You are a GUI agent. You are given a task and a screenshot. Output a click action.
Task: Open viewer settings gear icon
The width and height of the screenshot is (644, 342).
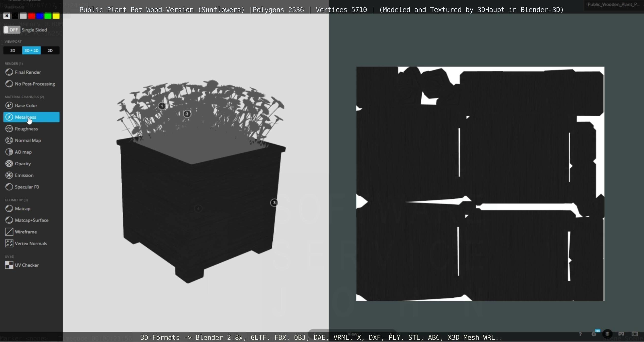pos(594,334)
